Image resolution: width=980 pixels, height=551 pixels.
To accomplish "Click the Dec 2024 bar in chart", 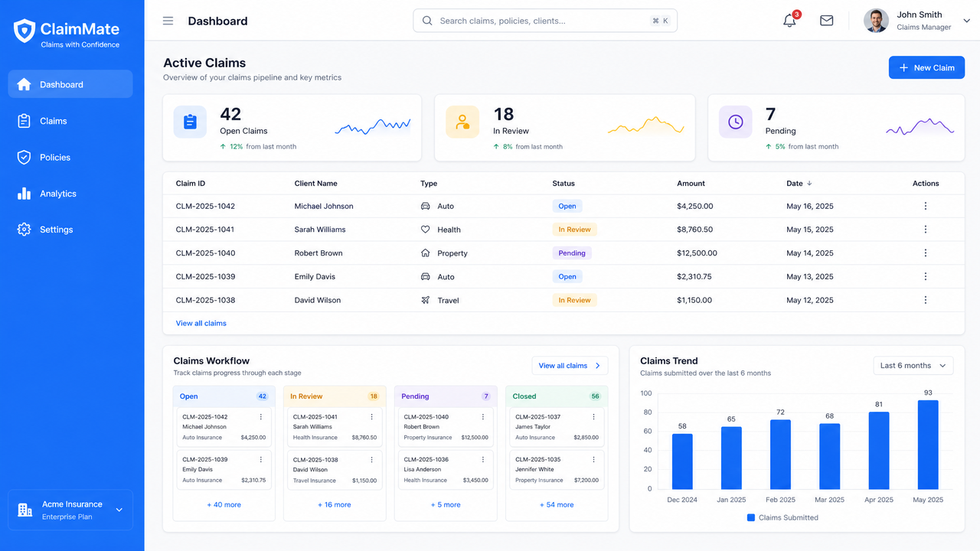I will click(x=682, y=461).
